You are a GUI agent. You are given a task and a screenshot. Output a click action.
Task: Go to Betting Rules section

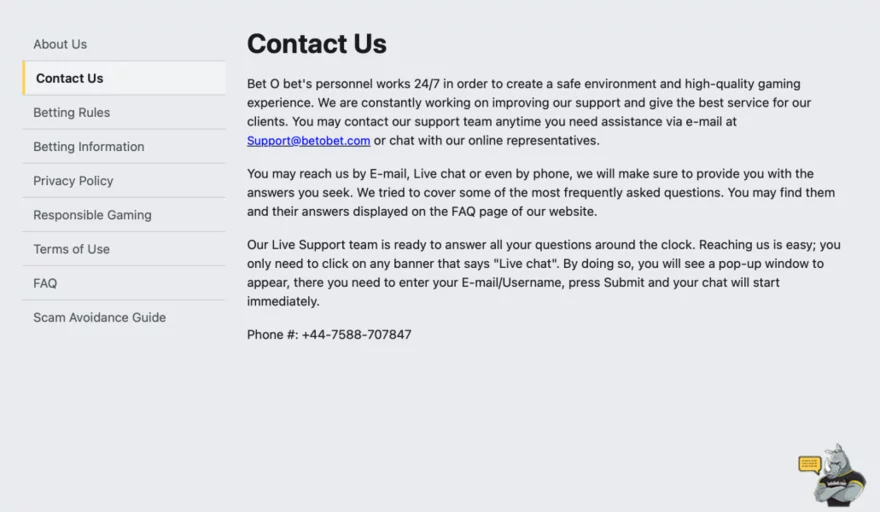tap(123, 112)
